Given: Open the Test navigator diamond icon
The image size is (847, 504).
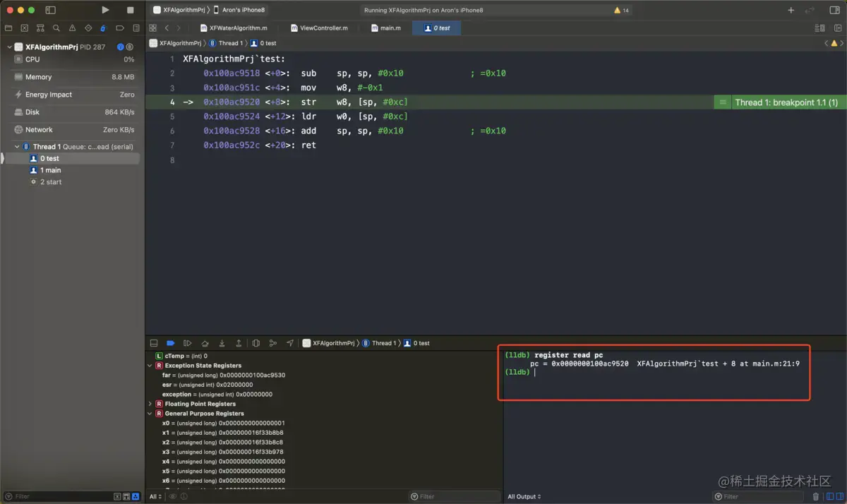Looking at the screenshot, I should click(x=88, y=28).
